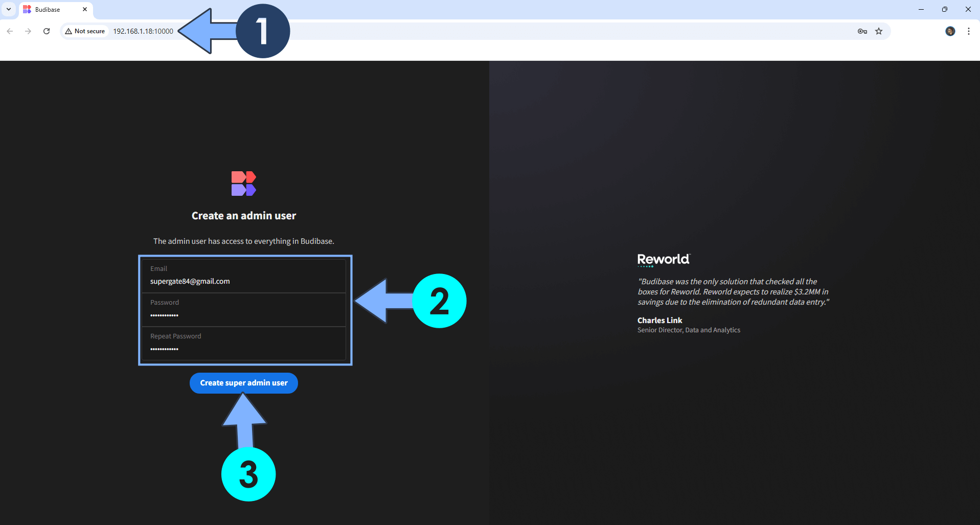Reload the page with the refresh icon
The image size is (980, 525).
47,31
